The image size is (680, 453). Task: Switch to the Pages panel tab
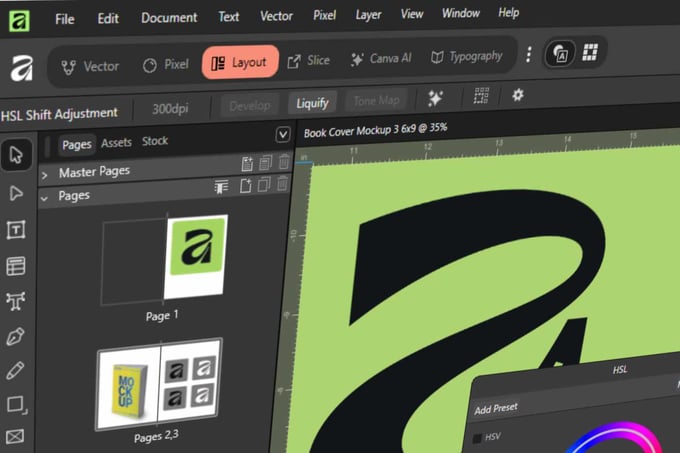tap(77, 144)
